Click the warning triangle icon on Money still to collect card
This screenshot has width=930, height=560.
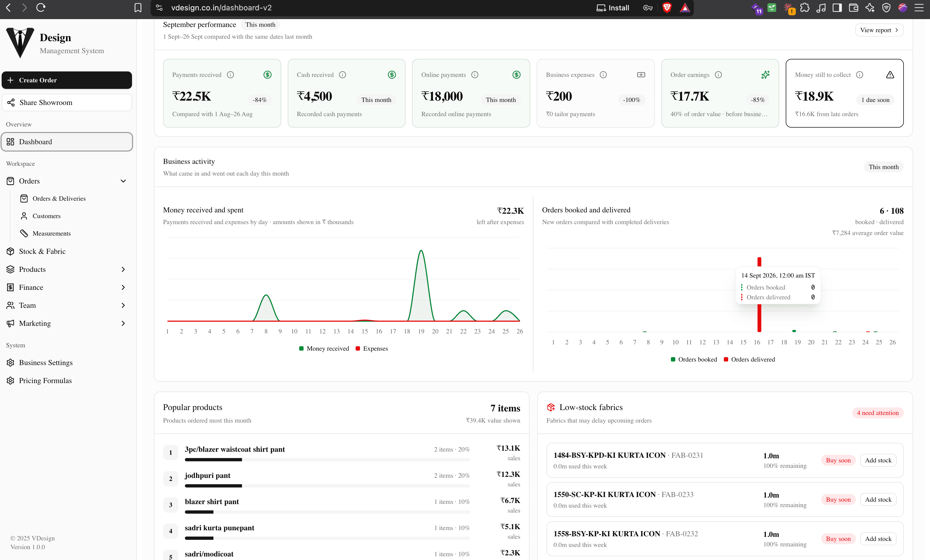click(x=890, y=75)
